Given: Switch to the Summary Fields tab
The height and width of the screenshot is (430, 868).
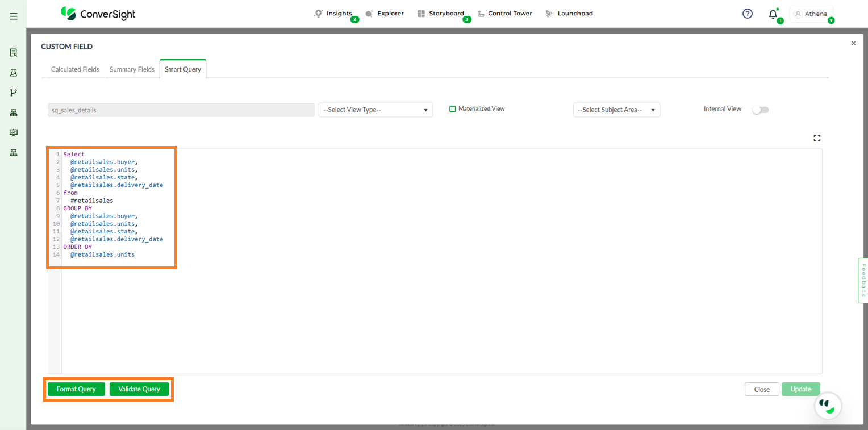Looking at the screenshot, I should (x=132, y=69).
